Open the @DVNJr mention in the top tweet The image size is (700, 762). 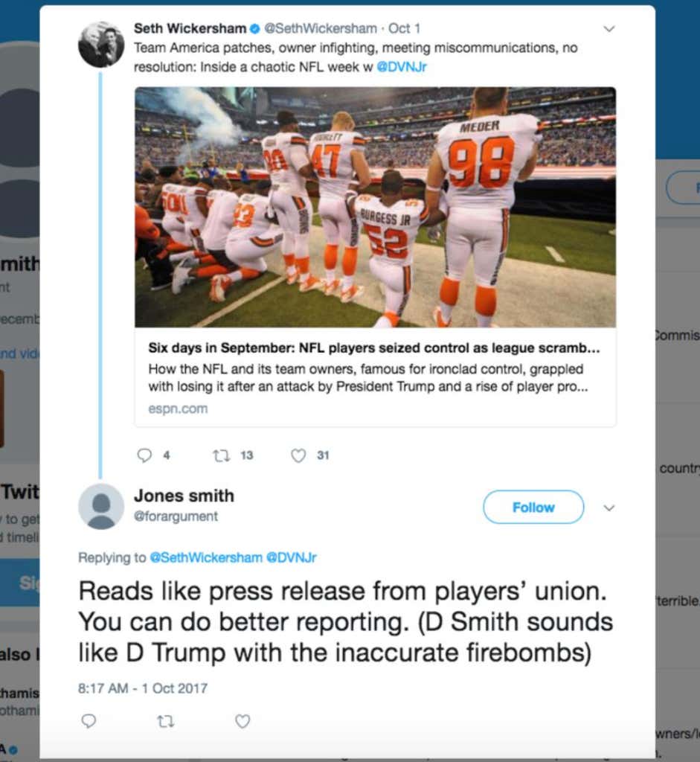point(402,67)
